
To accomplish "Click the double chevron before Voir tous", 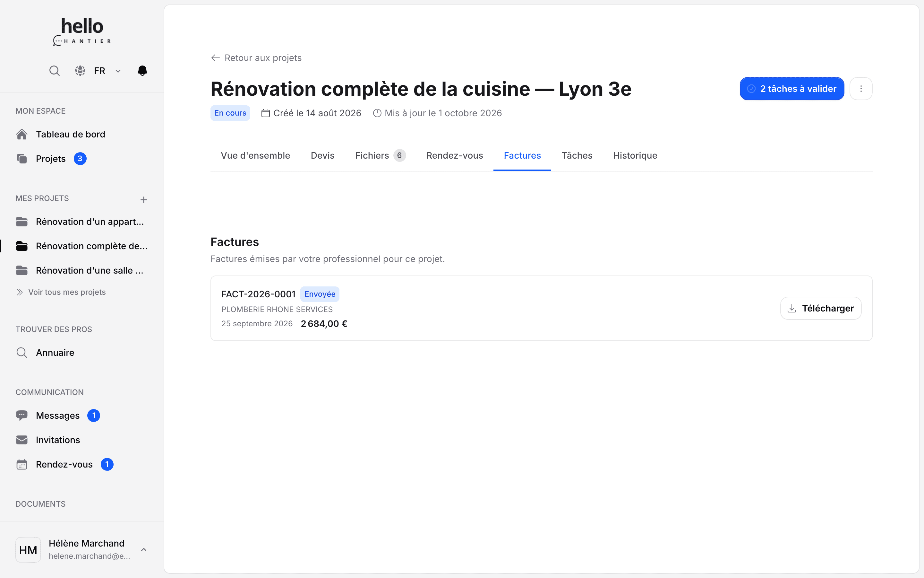I will (20, 292).
